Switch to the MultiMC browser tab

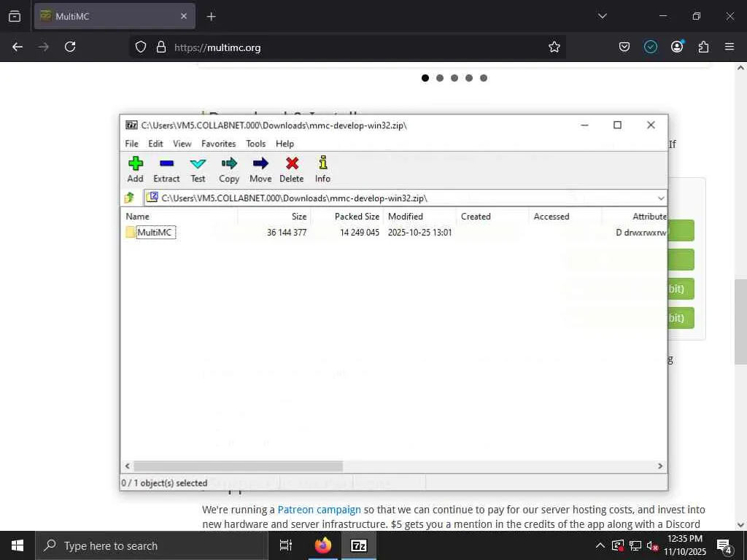(x=115, y=16)
